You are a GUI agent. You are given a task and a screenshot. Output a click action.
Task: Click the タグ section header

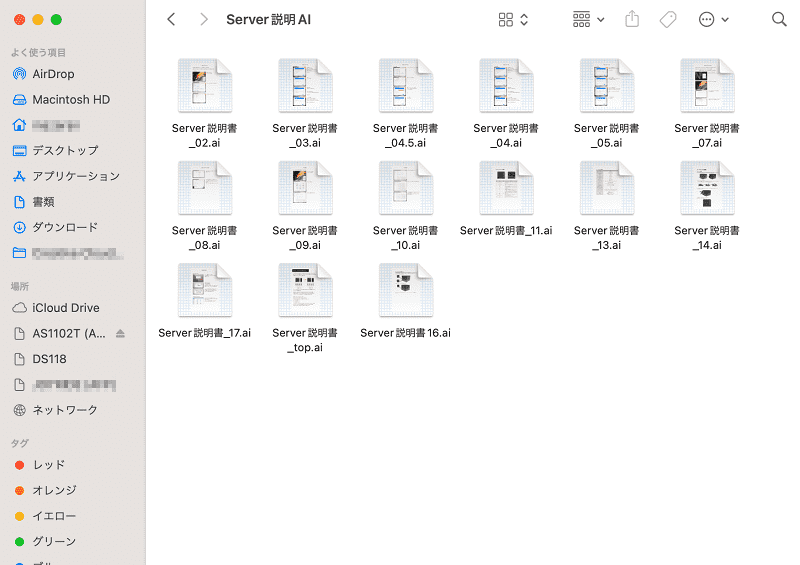pos(20,443)
